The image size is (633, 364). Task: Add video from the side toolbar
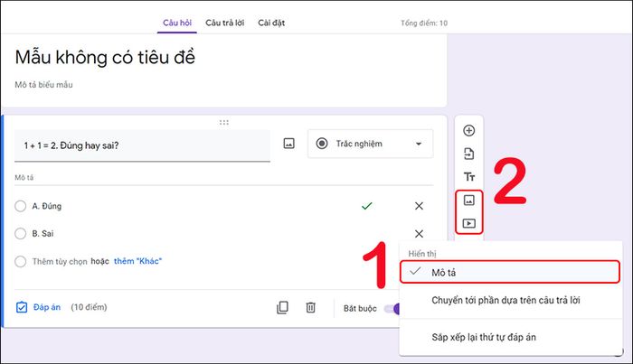[468, 223]
